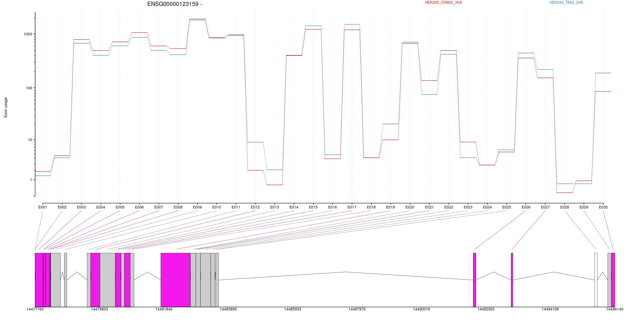Viewport: 644px width, 322px height.
Task: Select the large magenta exon block near 14481846
Action: coord(175,280)
